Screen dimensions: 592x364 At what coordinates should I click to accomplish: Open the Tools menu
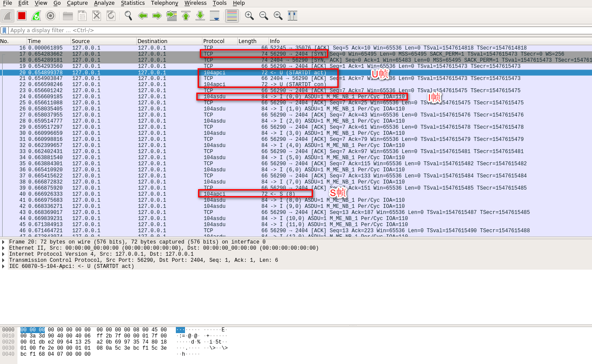(x=220, y=3)
